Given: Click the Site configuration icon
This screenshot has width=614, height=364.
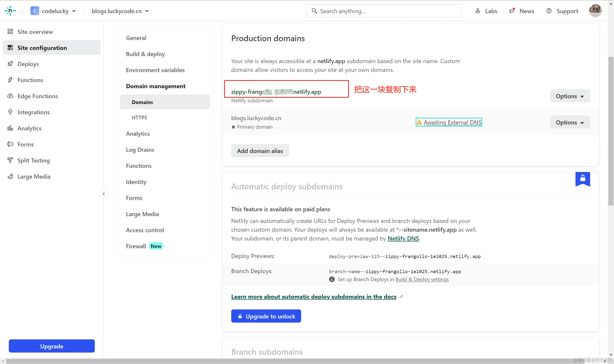Looking at the screenshot, I should 10,48.
